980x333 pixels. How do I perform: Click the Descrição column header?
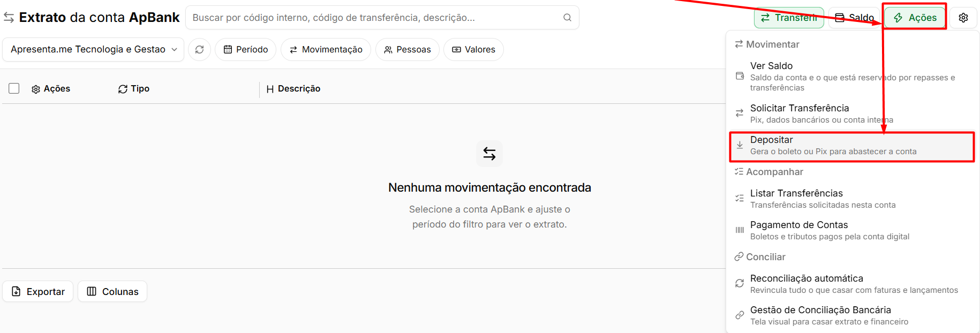[x=293, y=89]
